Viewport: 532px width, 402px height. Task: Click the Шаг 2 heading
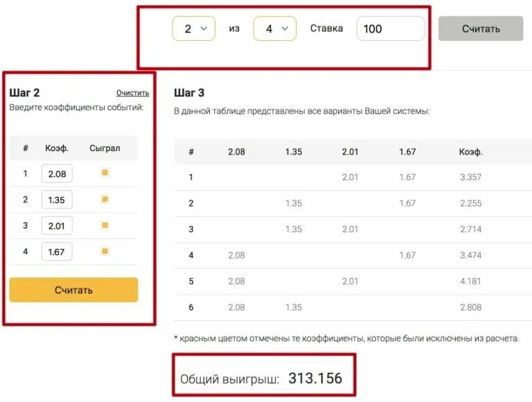point(24,93)
